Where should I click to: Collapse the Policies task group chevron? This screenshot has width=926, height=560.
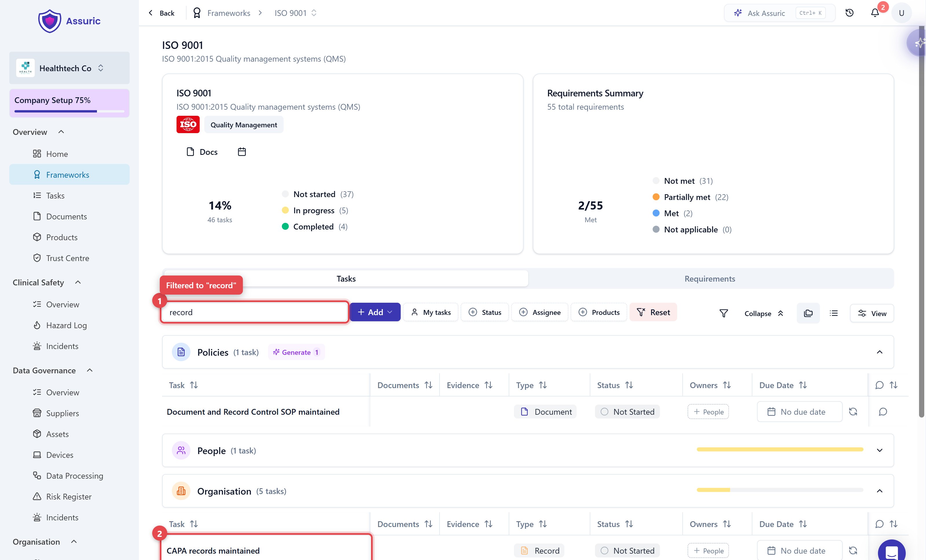click(x=879, y=352)
